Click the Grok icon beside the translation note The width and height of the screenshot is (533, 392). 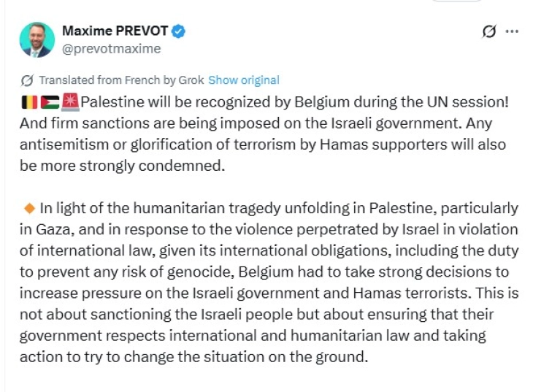28,80
